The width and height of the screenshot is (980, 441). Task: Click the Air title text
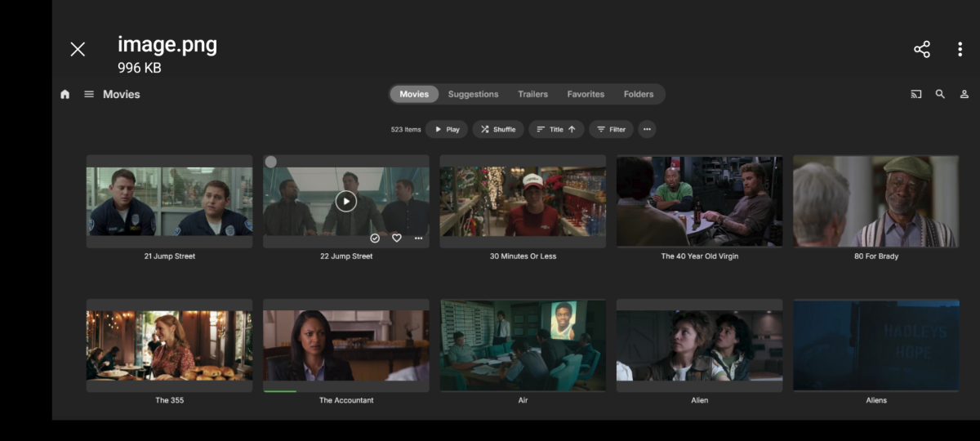(x=523, y=400)
